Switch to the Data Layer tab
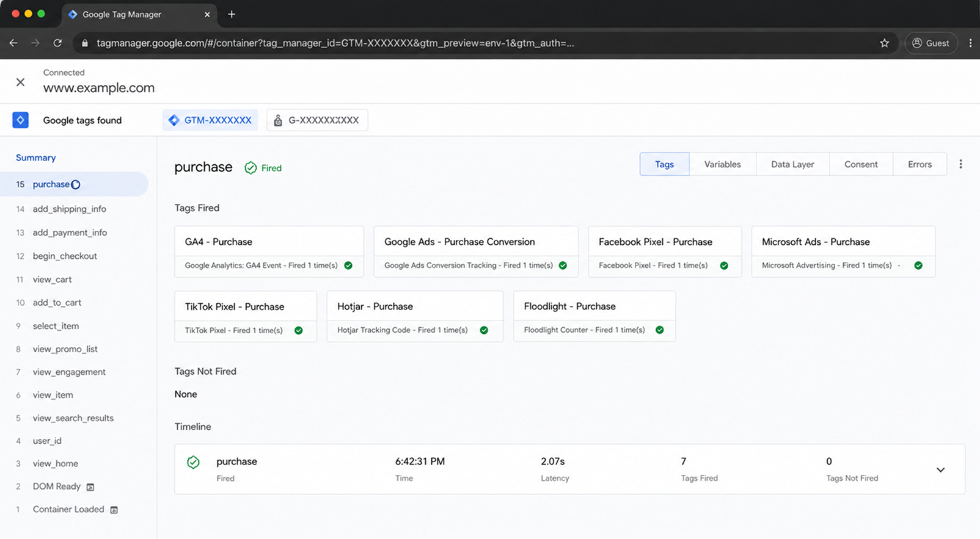This screenshot has width=980, height=539. click(x=792, y=164)
